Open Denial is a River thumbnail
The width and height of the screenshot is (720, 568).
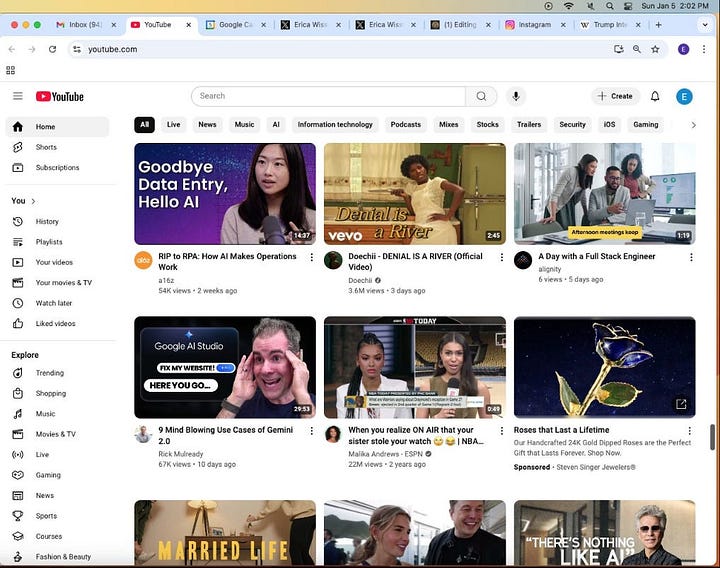415,194
